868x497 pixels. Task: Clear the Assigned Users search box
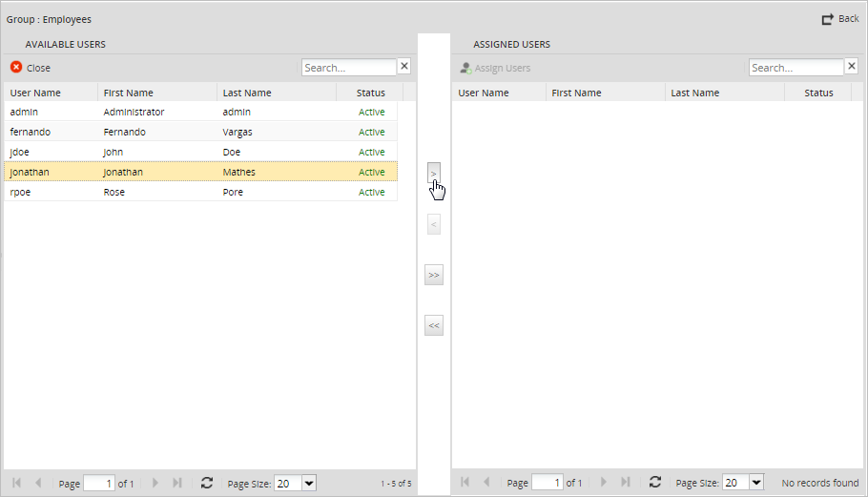[851, 67]
